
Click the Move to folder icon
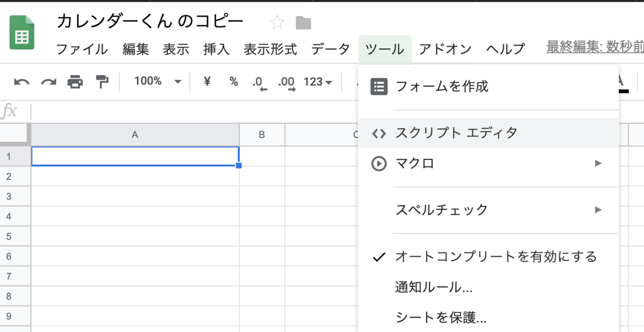tap(303, 23)
